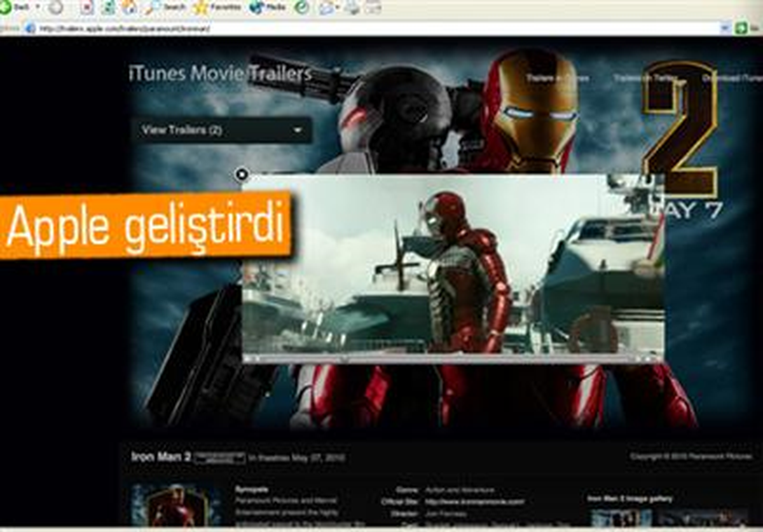Open the Back button history dropdown arrow
763x532 pixels.
pyautogui.click(x=38, y=7)
